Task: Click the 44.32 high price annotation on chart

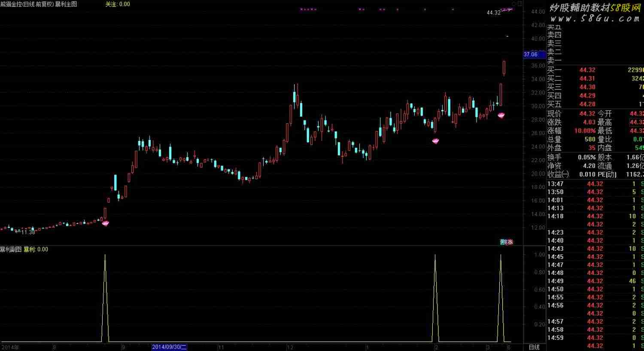Action: tap(494, 12)
